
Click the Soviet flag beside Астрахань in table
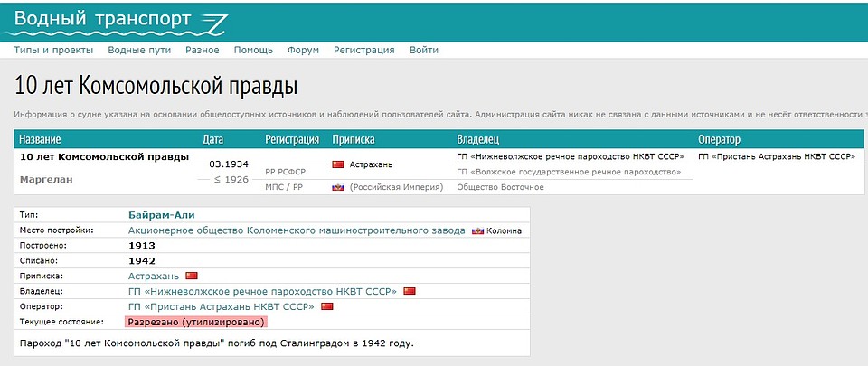pos(338,164)
